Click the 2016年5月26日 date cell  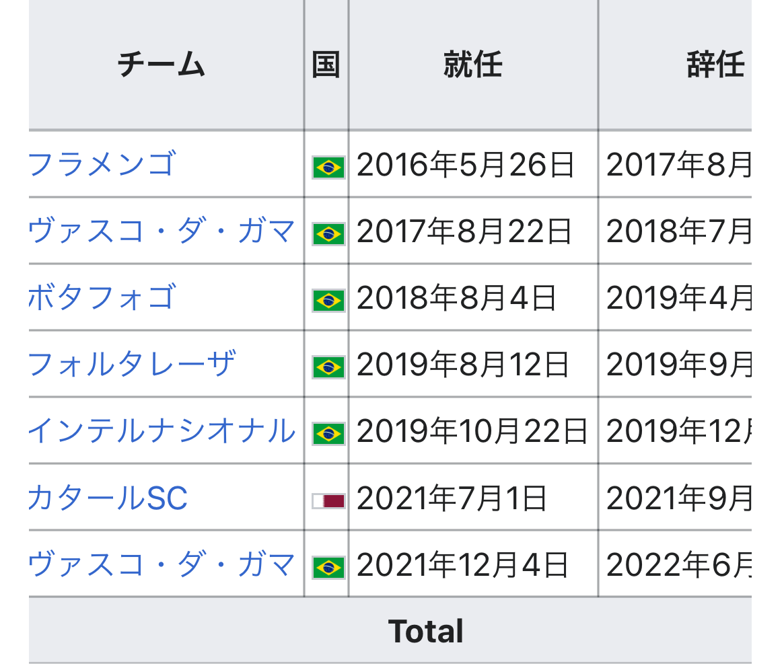click(x=465, y=165)
